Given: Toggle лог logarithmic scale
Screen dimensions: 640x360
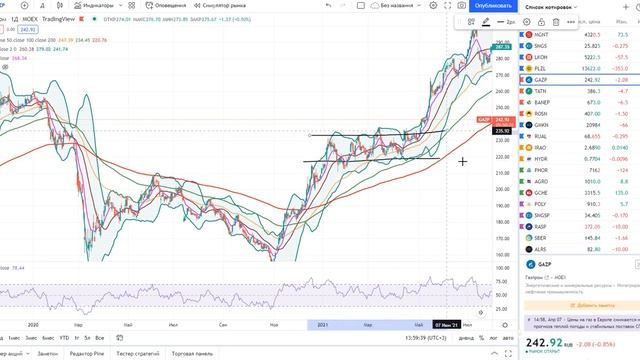Looking at the screenshot, I should (493, 338).
